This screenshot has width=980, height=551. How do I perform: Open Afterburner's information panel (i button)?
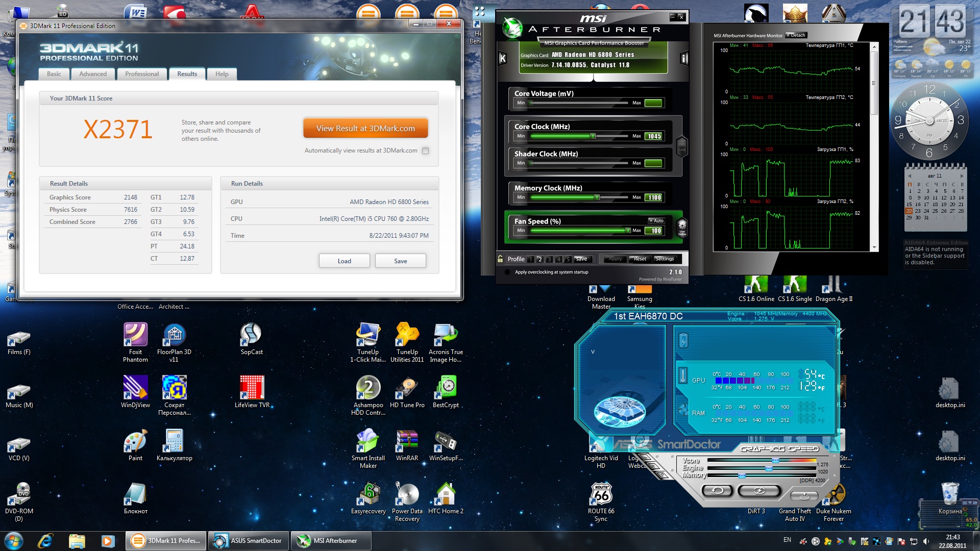click(684, 58)
